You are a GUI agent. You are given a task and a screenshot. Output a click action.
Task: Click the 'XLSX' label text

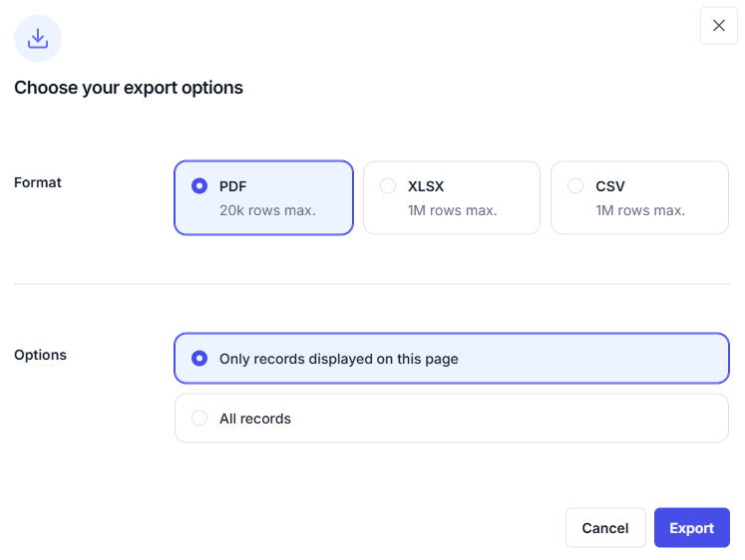pos(427,185)
